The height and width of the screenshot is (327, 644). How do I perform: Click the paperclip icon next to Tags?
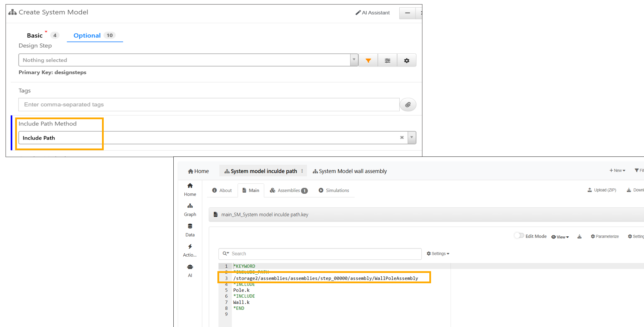point(408,105)
